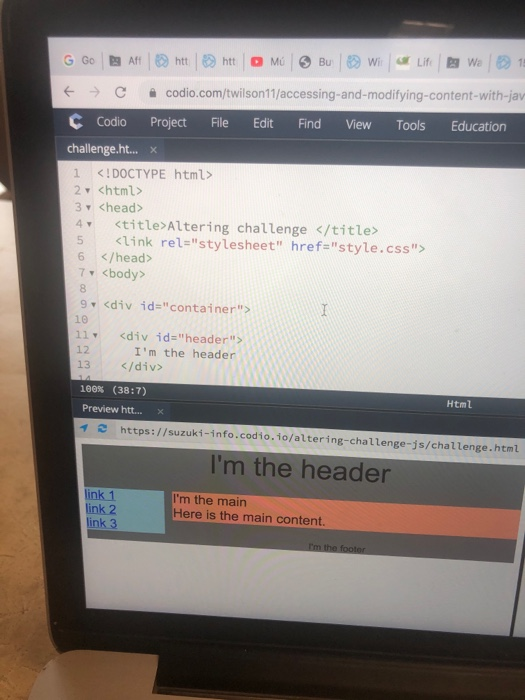Screen dimensions: 525x700
Task: Click the browser address bar URL
Action: (344, 94)
